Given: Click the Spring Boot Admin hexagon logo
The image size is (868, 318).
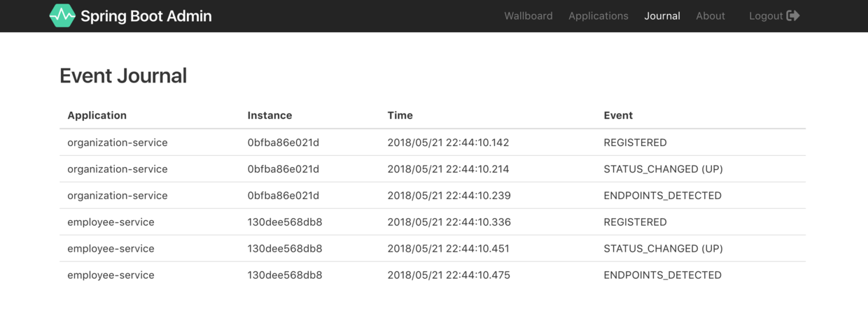Looking at the screenshot, I should [x=62, y=15].
